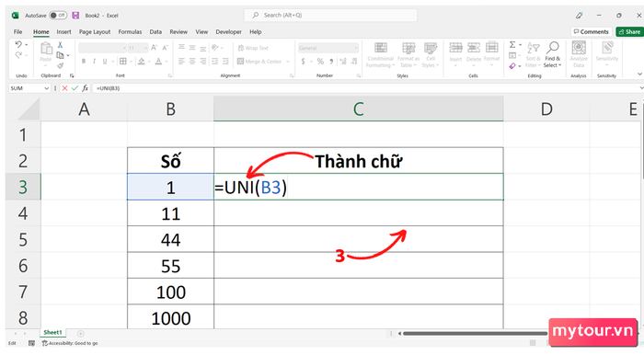The width and height of the screenshot is (644, 355).
Task: Click the Search box
Action: pos(330,16)
